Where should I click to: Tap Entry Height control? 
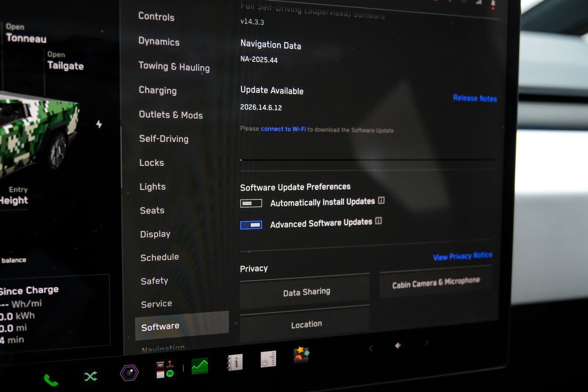14,195
